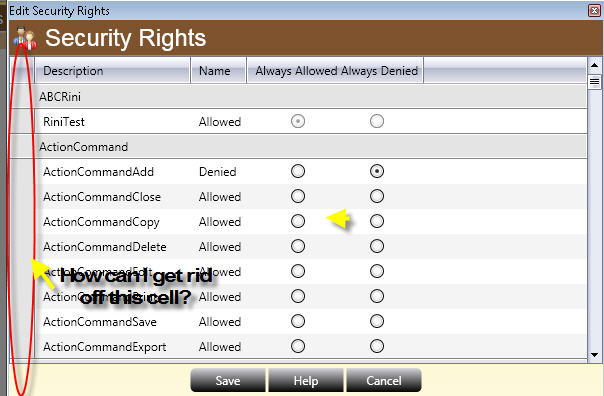This screenshot has height=396, width=604.
Task: Select Always Allowed for ActionCommandClose
Action: [298, 196]
